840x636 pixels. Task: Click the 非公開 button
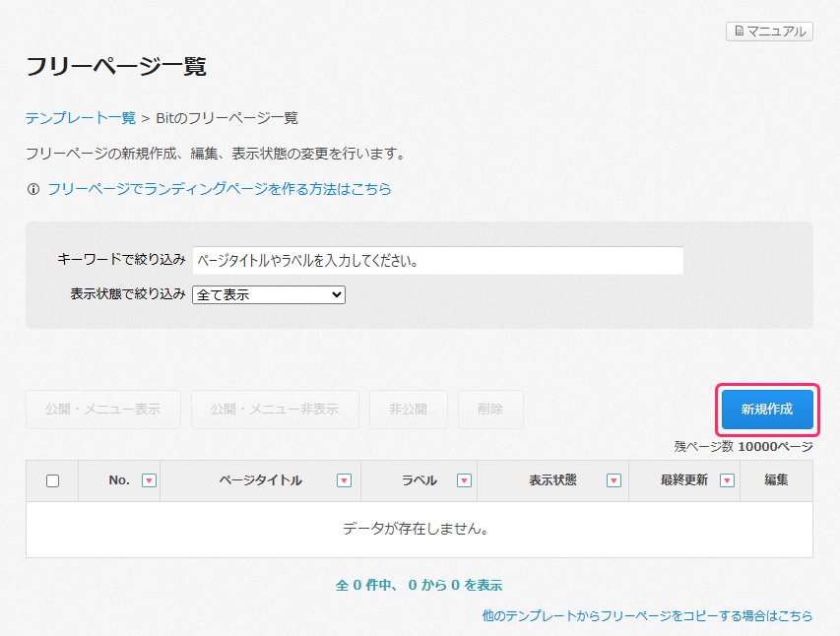408,410
